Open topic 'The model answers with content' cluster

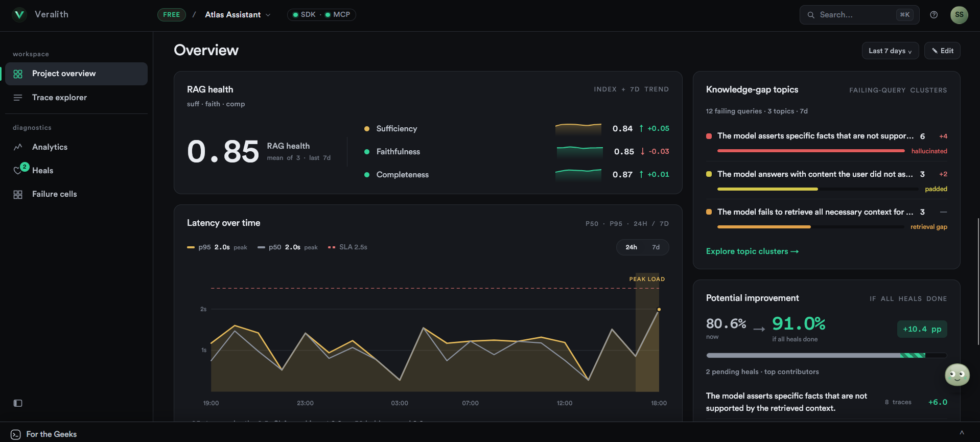tap(826, 181)
